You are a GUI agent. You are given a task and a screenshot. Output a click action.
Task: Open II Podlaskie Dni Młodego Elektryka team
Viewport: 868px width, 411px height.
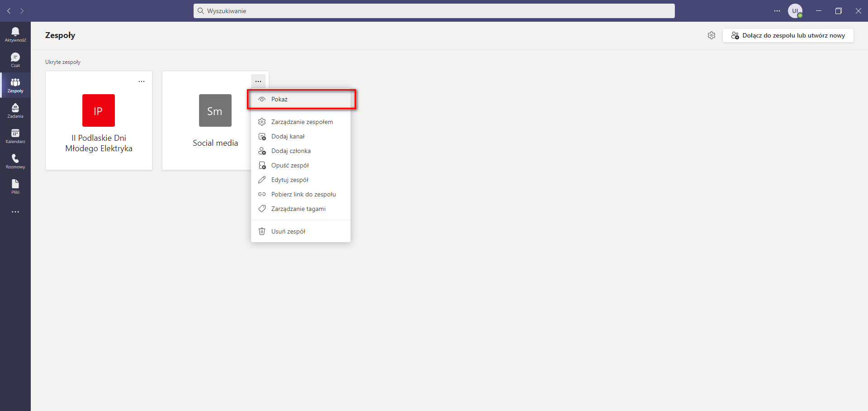[99, 143]
